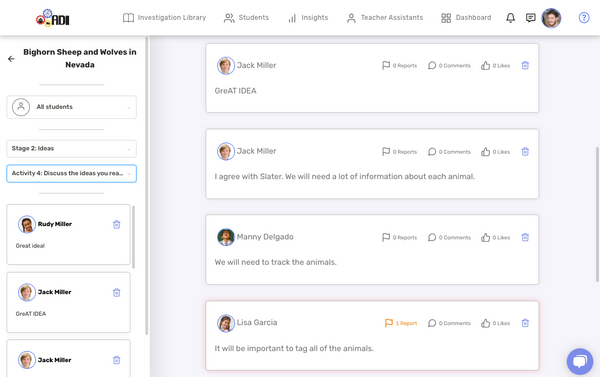600x377 pixels.
Task: View reports flag on GreAT IDEA post
Action: 399,65
